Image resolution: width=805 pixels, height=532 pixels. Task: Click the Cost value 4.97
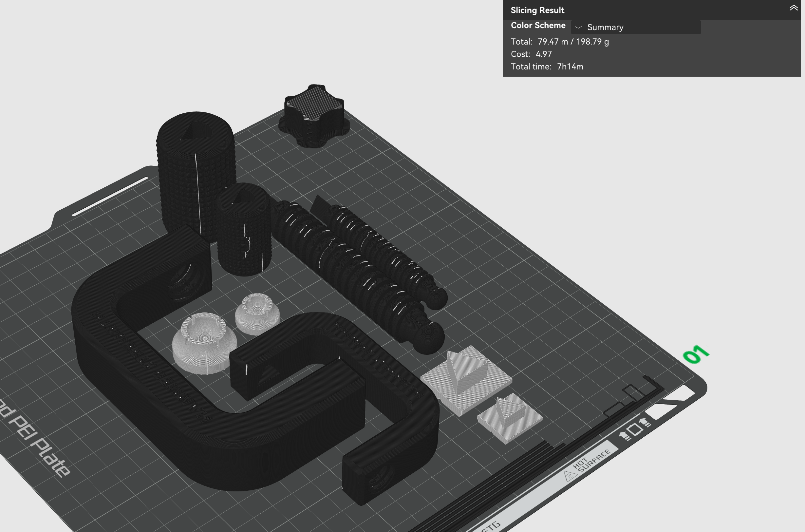pyautogui.click(x=544, y=54)
